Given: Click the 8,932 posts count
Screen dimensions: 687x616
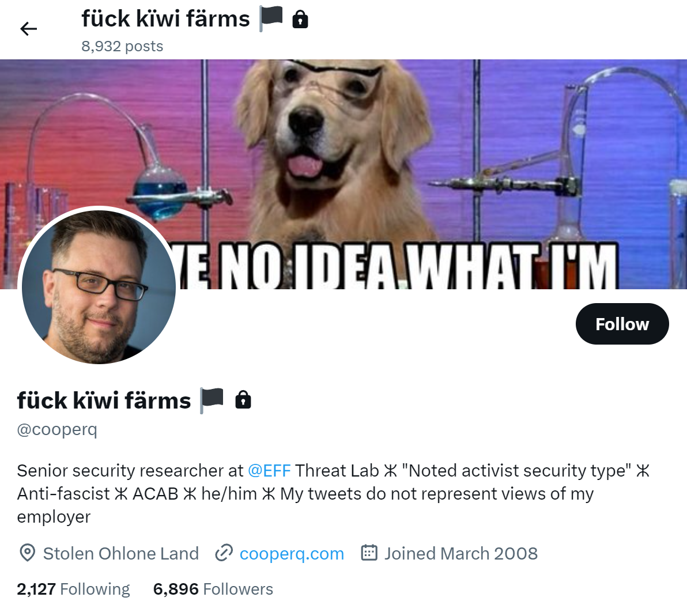Looking at the screenshot, I should pos(122,46).
